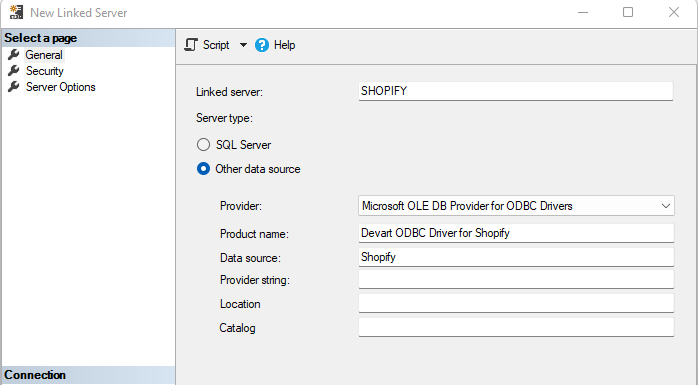The width and height of the screenshot is (698, 385).
Task: Select the General page
Action: coord(44,55)
